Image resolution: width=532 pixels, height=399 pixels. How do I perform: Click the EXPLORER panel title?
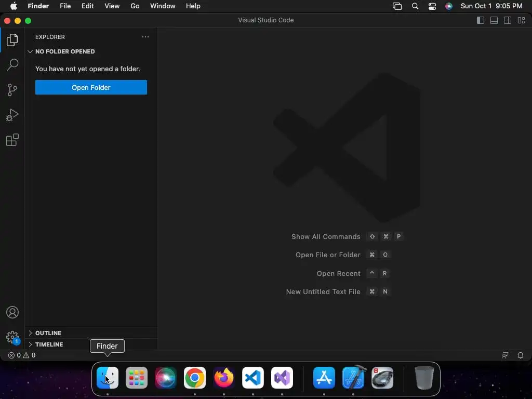(50, 37)
